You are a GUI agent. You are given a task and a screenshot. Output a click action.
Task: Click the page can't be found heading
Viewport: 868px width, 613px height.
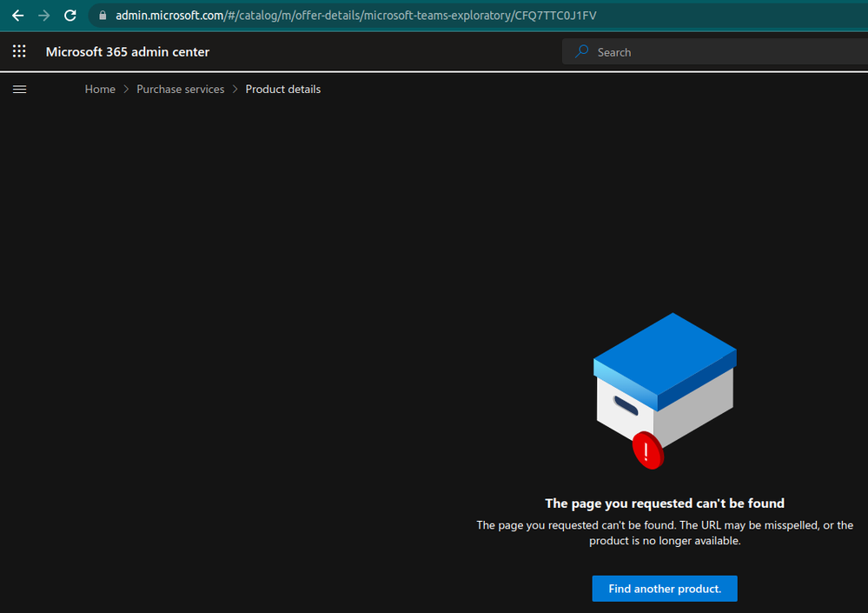coord(664,503)
